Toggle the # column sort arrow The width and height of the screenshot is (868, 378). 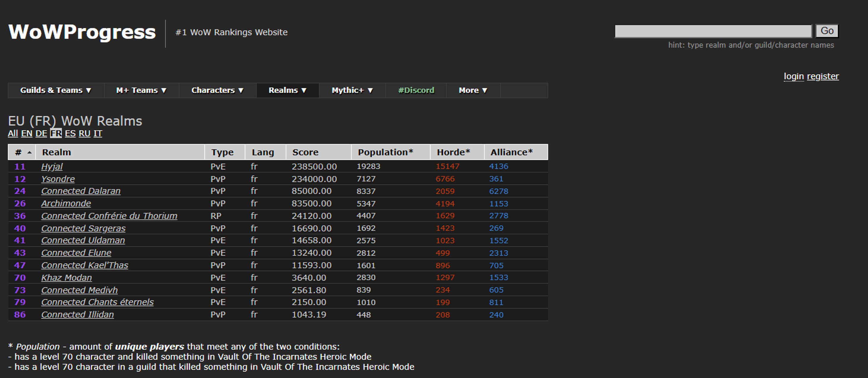pyautogui.click(x=30, y=152)
